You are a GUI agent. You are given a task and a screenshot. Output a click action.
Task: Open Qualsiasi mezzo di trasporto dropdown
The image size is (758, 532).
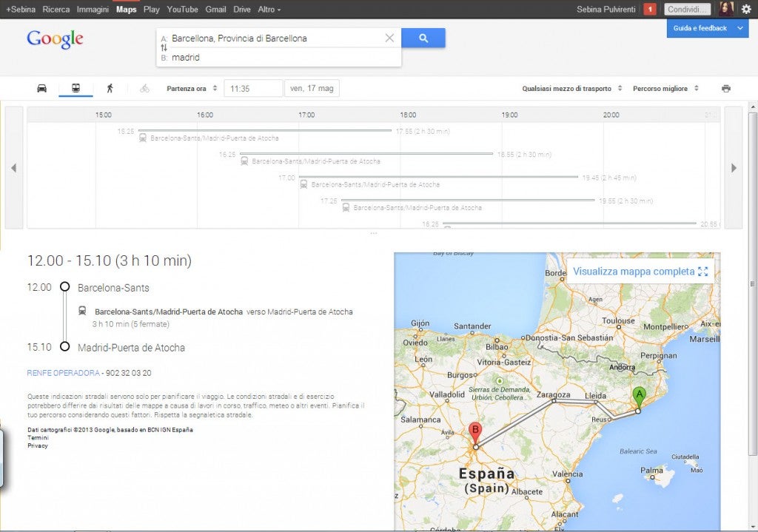point(572,89)
